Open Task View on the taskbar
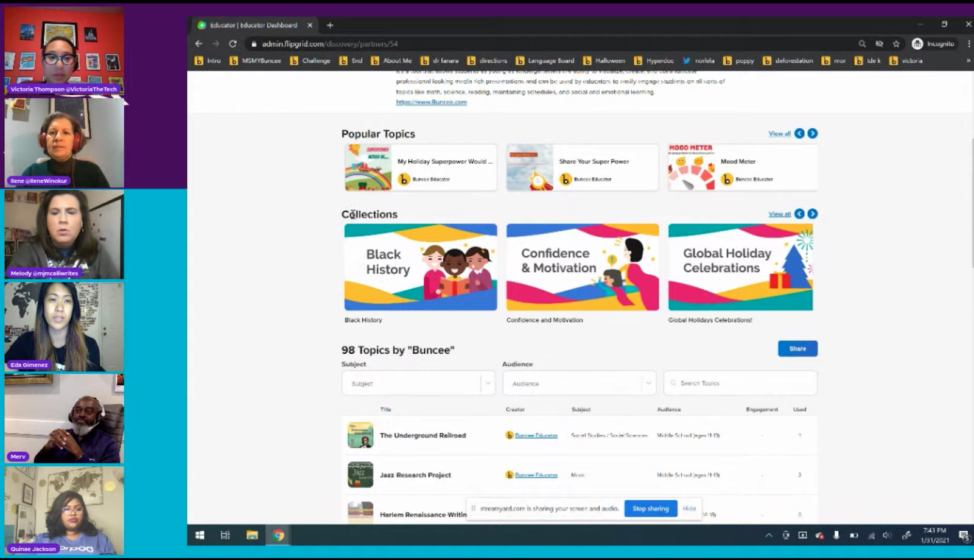Image resolution: width=974 pixels, height=560 pixels. tap(225, 535)
